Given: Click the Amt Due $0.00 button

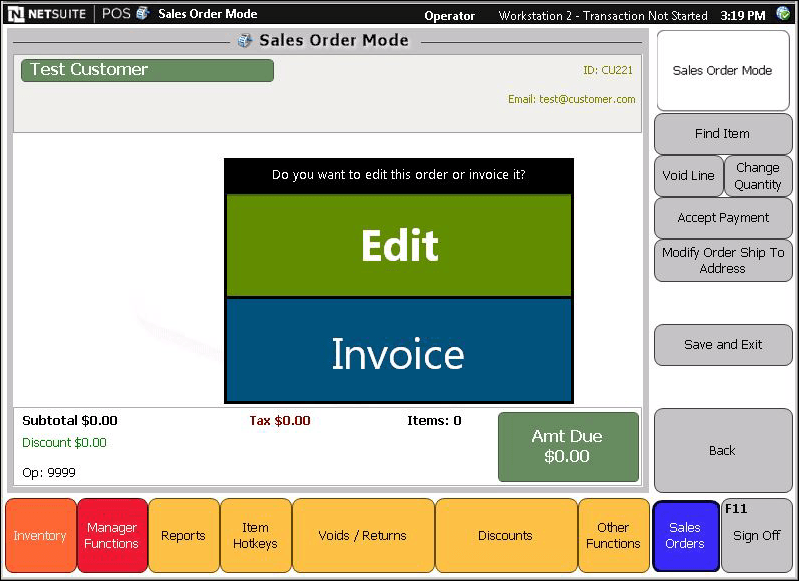Looking at the screenshot, I should tap(568, 446).
